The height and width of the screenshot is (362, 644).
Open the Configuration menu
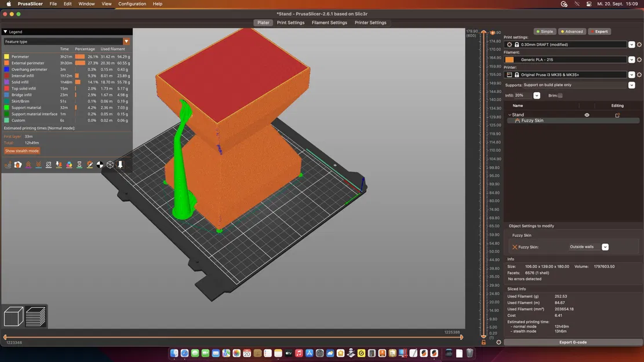coord(132,4)
